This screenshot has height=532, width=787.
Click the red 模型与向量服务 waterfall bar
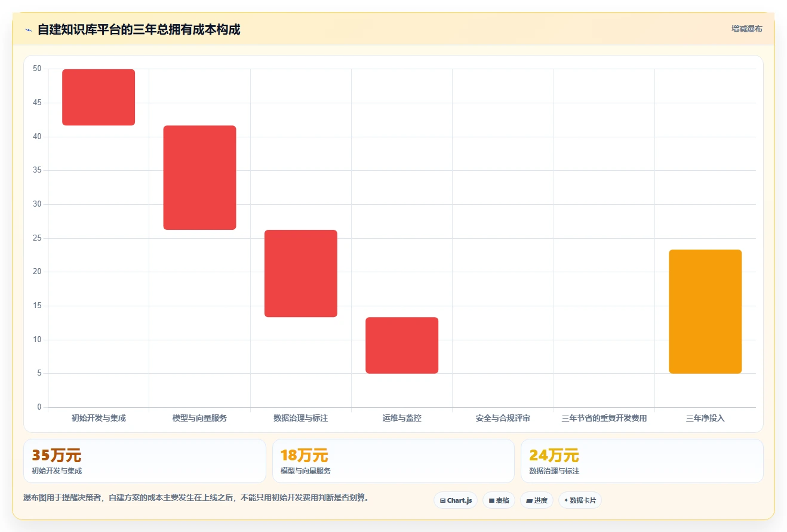199,177
